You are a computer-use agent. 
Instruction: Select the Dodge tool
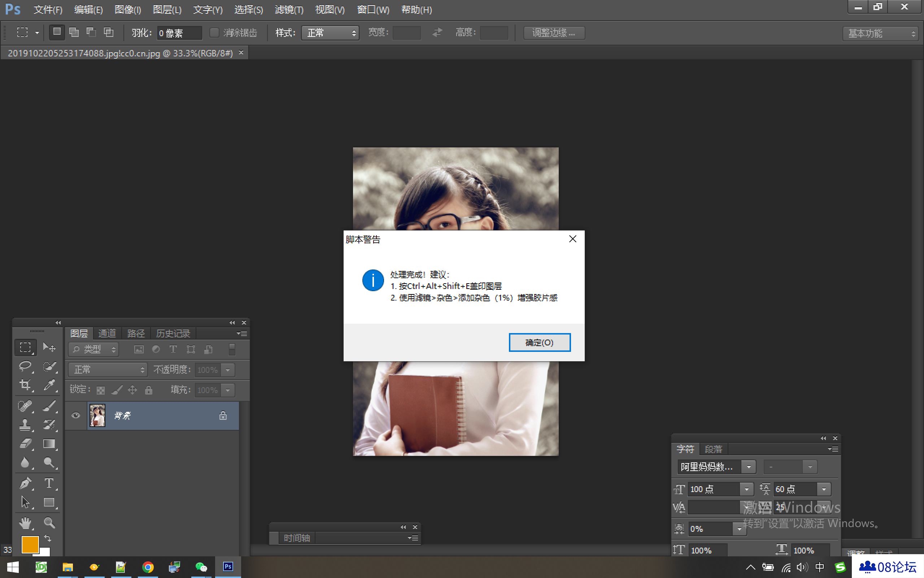49,462
